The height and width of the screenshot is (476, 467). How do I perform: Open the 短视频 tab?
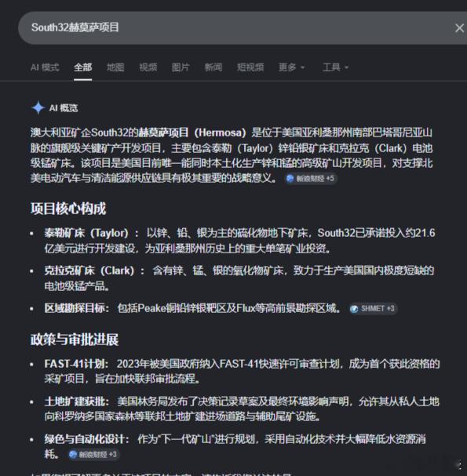click(250, 67)
